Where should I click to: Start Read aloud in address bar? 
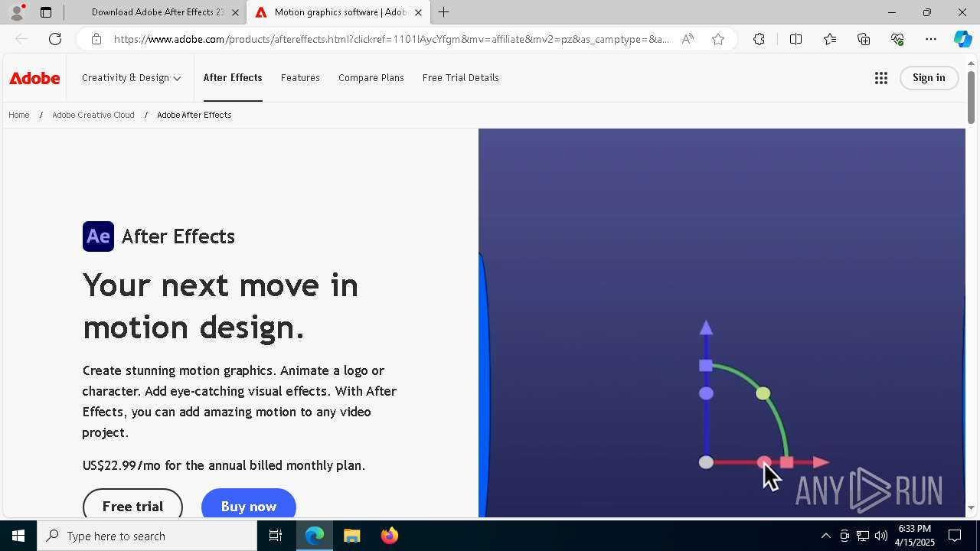pos(688,39)
